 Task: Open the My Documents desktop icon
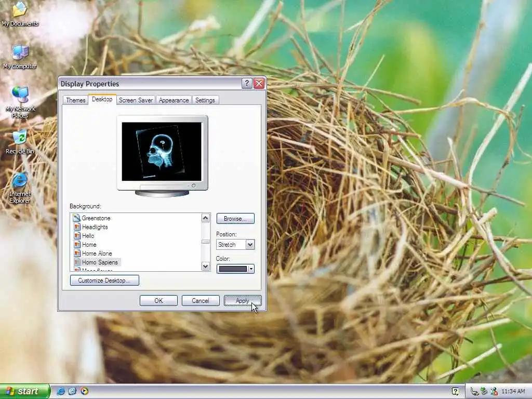[x=20, y=14]
